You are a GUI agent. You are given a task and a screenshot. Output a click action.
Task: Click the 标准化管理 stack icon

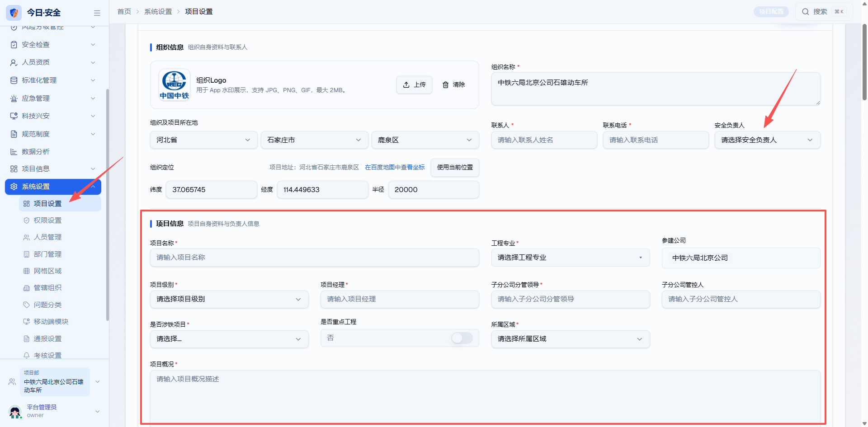pyautogui.click(x=14, y=80)
